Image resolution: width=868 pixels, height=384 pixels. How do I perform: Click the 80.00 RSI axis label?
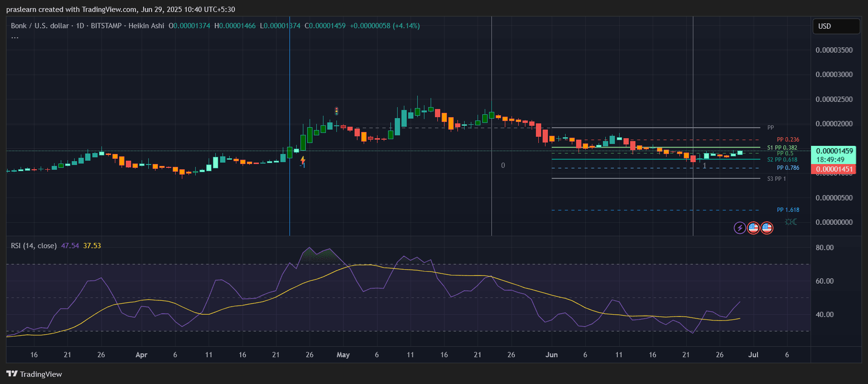point(824,248)
